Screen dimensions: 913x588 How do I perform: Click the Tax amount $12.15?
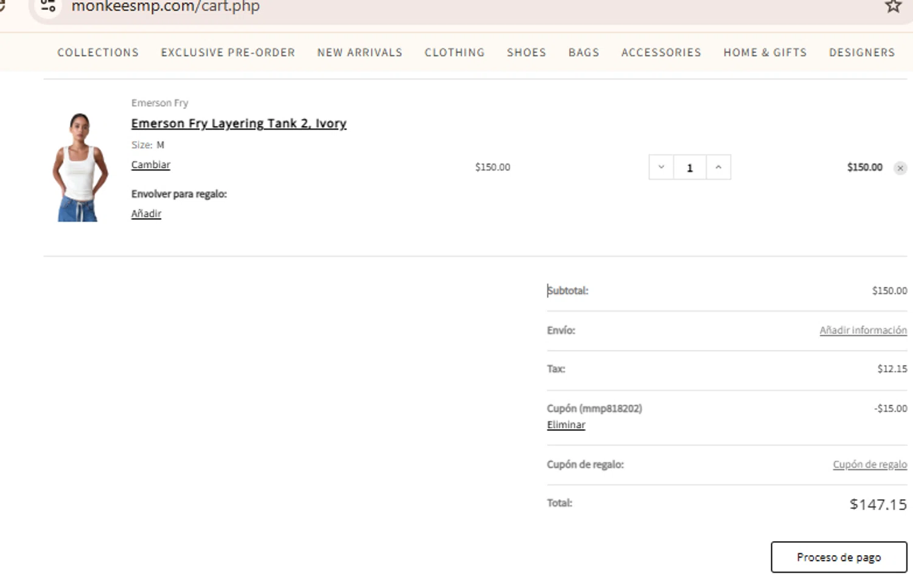click(x=892, y=368)
